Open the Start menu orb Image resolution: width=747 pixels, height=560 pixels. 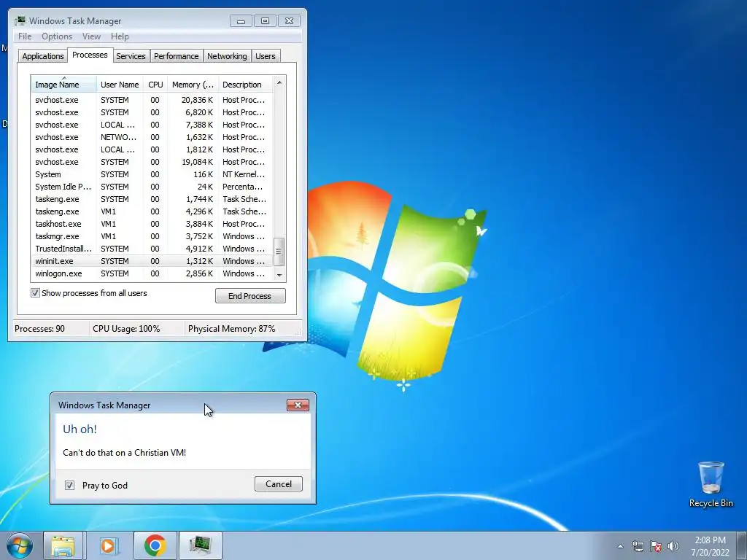coord(20,545)
